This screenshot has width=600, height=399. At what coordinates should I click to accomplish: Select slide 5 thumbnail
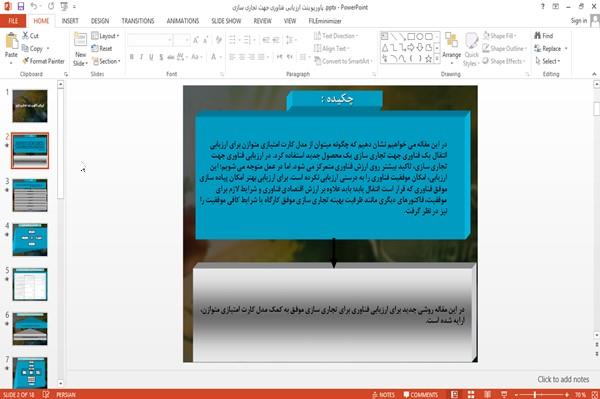point(30,284)
